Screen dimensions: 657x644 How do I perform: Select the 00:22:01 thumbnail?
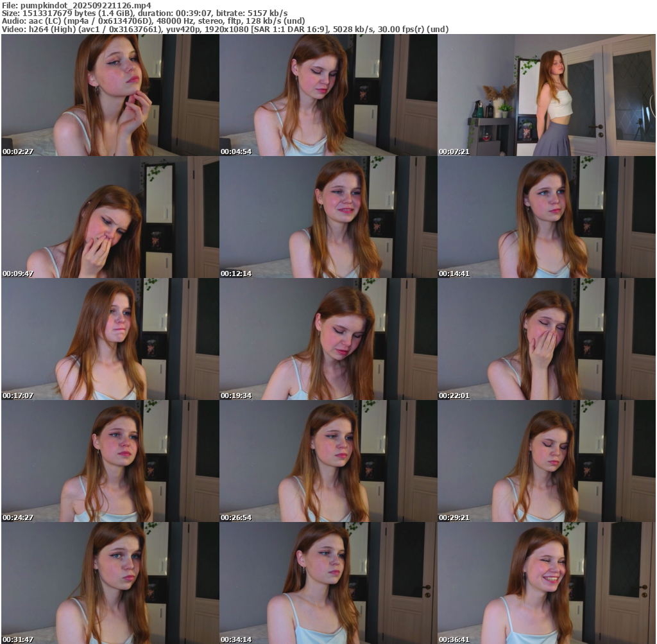click(546, 339)
